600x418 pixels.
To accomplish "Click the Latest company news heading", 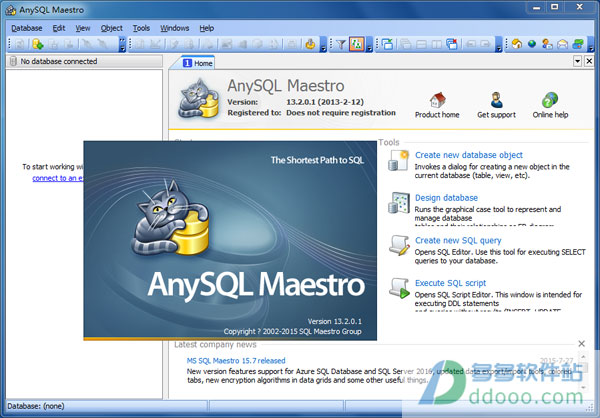I will 215,345.
